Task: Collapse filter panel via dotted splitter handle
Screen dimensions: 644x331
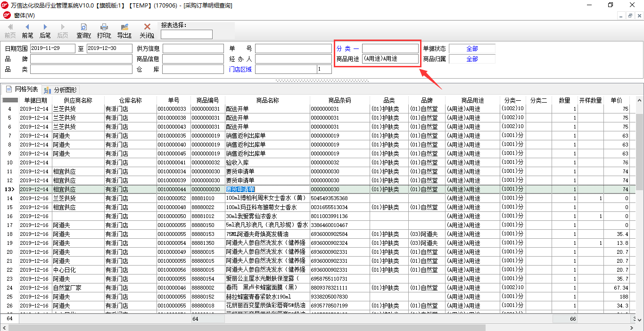Action: (322, 81)
